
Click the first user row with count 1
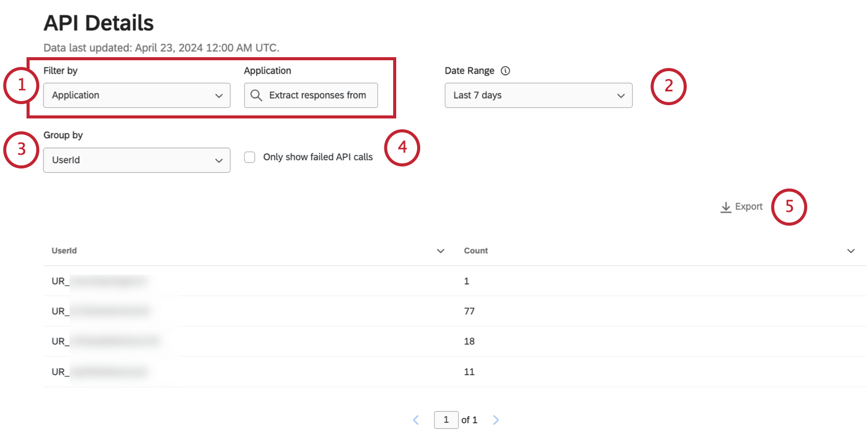coord(255,281)
